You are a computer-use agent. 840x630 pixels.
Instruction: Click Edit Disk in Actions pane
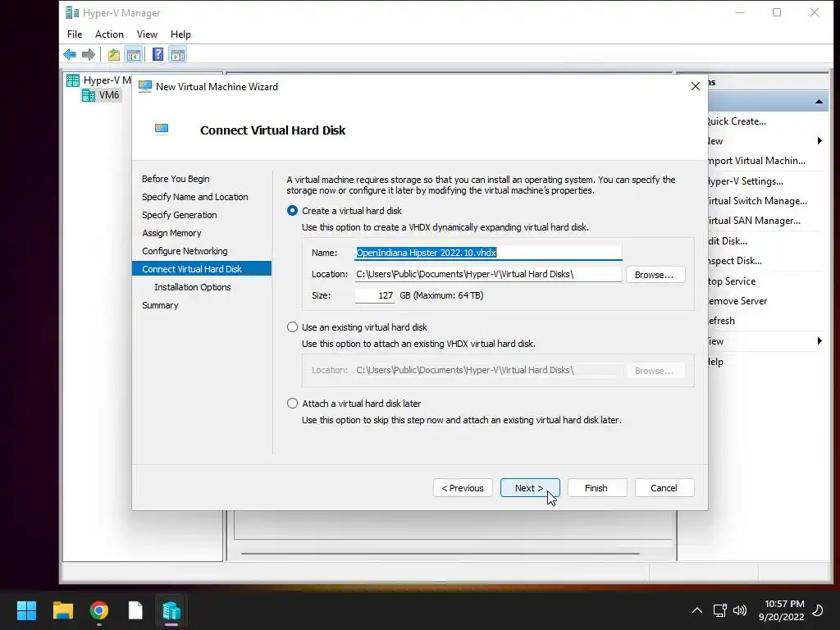728,241
